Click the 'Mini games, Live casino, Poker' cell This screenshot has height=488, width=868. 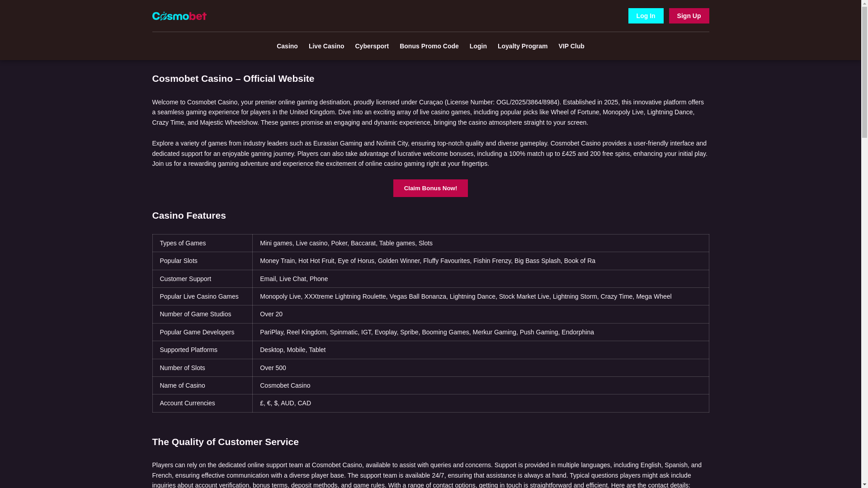[x=481, y=243]
